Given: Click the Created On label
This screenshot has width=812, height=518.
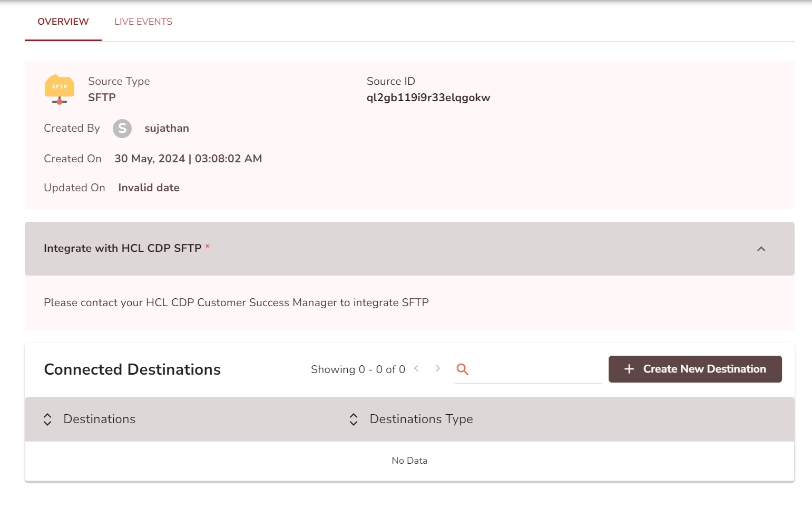Looking at the screenshot, I should point(73,159).
